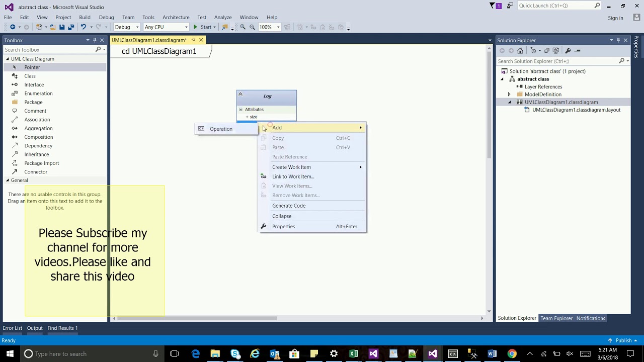Click Link to Work Item entry
The width and height of the screenshot is (644, 362).
pos(312,176)
